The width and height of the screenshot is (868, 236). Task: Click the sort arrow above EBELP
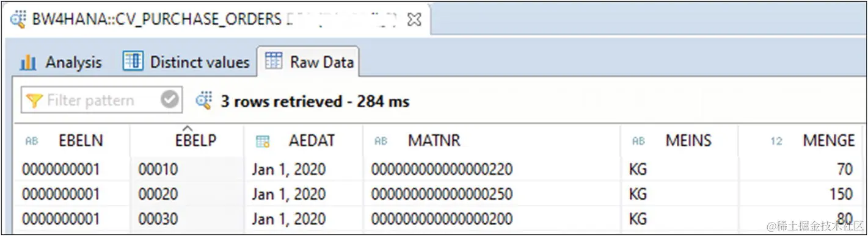(188, 128)
